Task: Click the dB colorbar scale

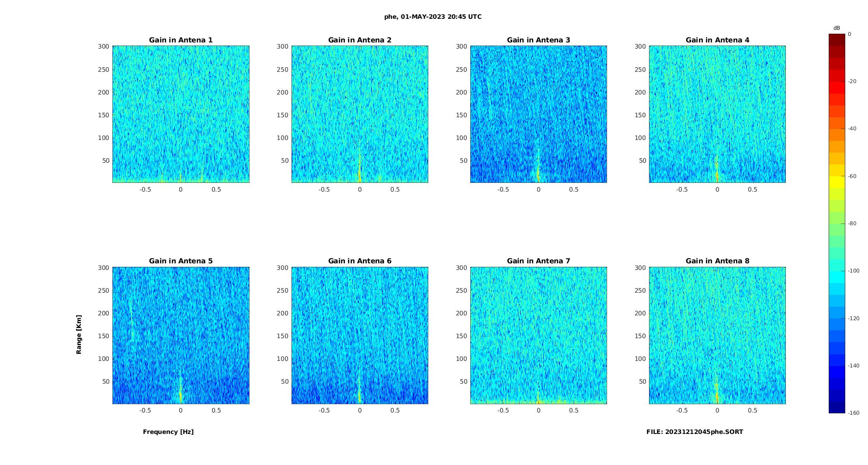Action: click(x=837, y=224)
